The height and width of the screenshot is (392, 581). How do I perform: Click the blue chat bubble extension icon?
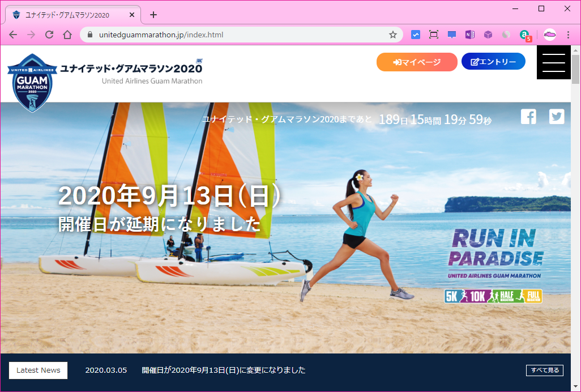click(452, 35)
